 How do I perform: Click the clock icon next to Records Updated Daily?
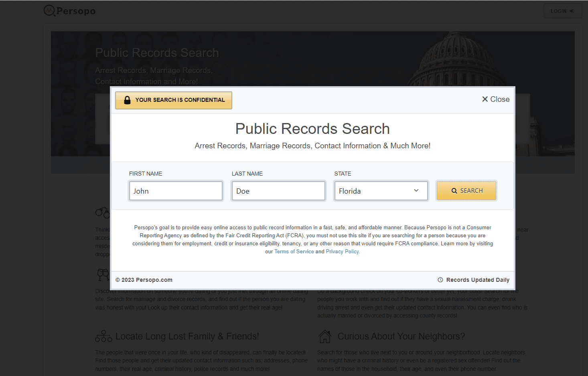pos(440,280)
